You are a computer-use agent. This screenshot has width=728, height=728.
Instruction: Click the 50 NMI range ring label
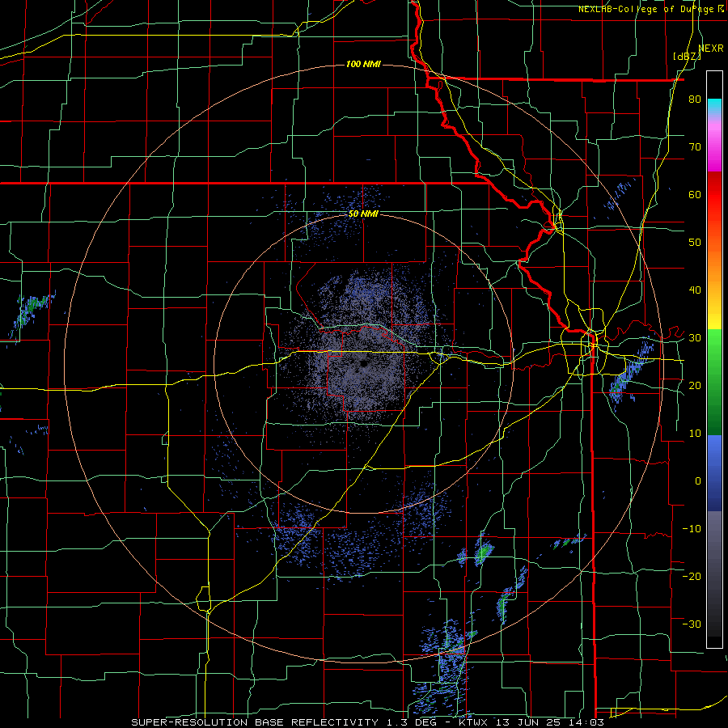(363, 214)
